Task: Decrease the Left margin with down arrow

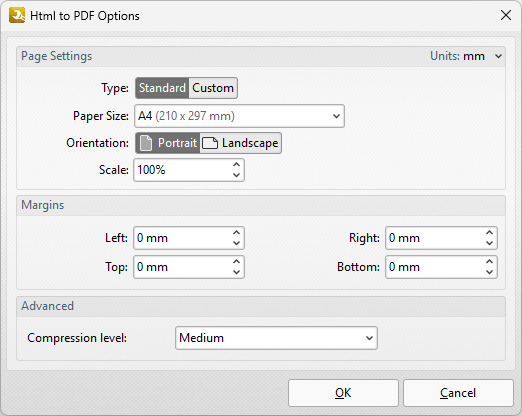Action: point(236,243)
